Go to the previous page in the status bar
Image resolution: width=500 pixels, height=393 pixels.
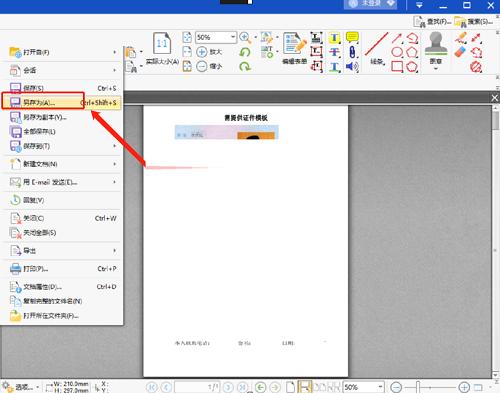click(x=166, y=387)
